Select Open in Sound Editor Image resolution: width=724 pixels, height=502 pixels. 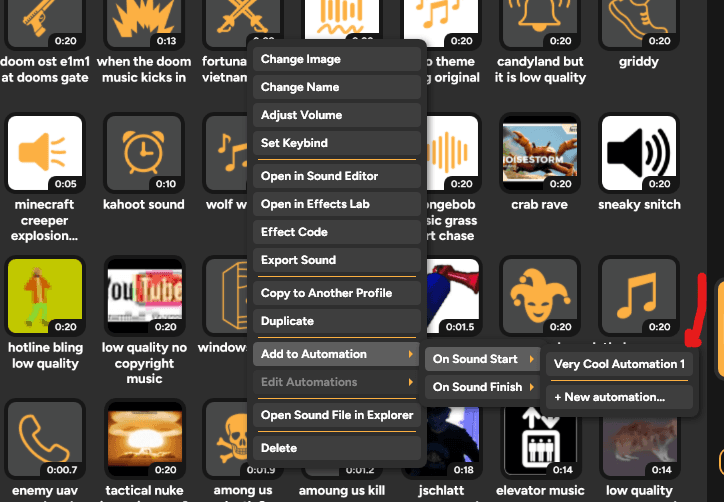pyautogui.click(x=337, y=176)
